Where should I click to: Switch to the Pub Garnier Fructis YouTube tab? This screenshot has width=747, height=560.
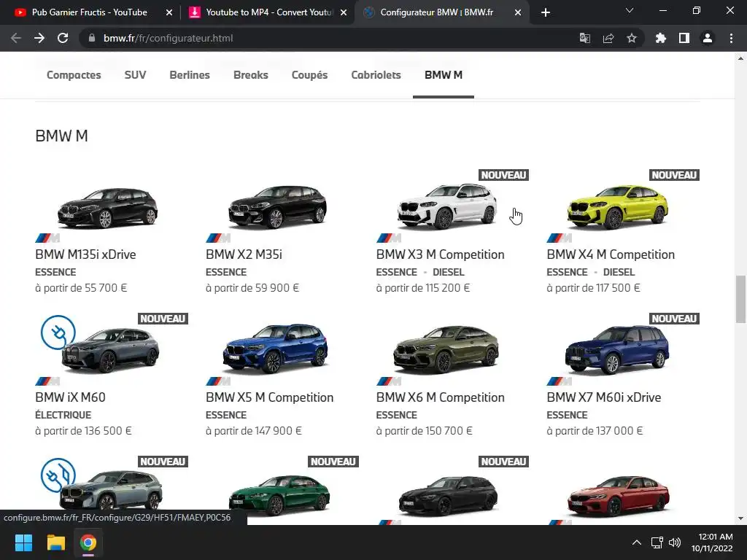tap(90, 12)
